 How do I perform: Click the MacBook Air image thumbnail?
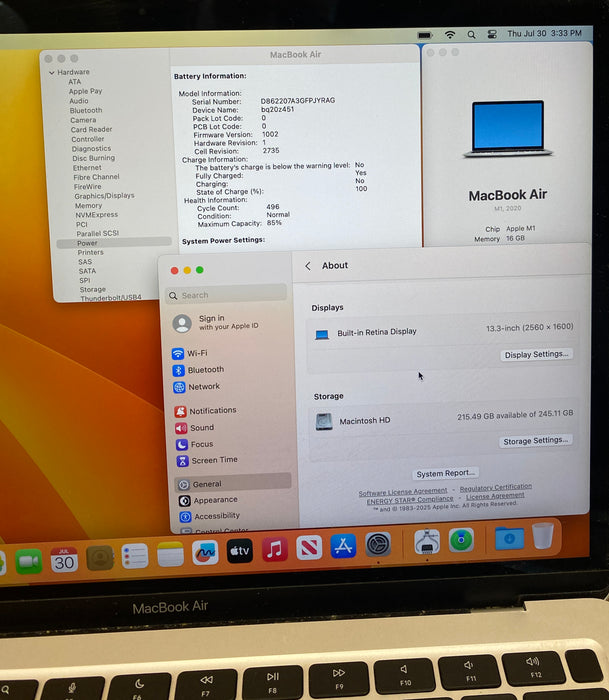click(x=508, y=129)
